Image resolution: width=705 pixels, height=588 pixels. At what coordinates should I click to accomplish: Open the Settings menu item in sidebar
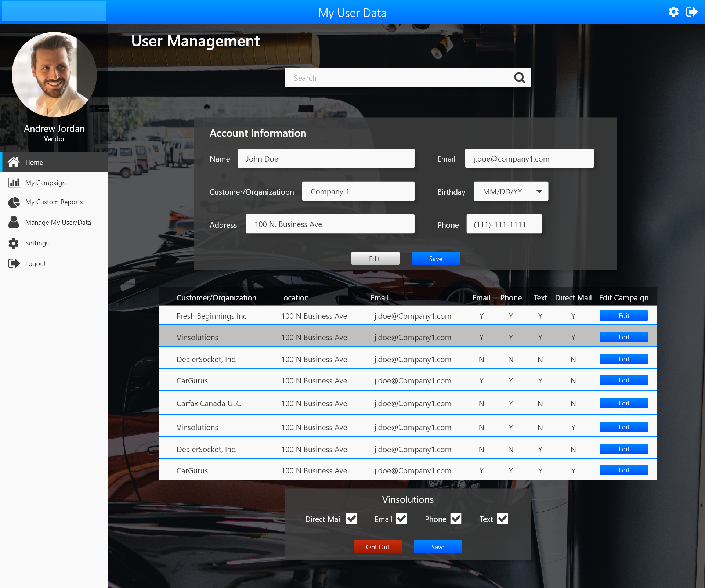[37, 243]
